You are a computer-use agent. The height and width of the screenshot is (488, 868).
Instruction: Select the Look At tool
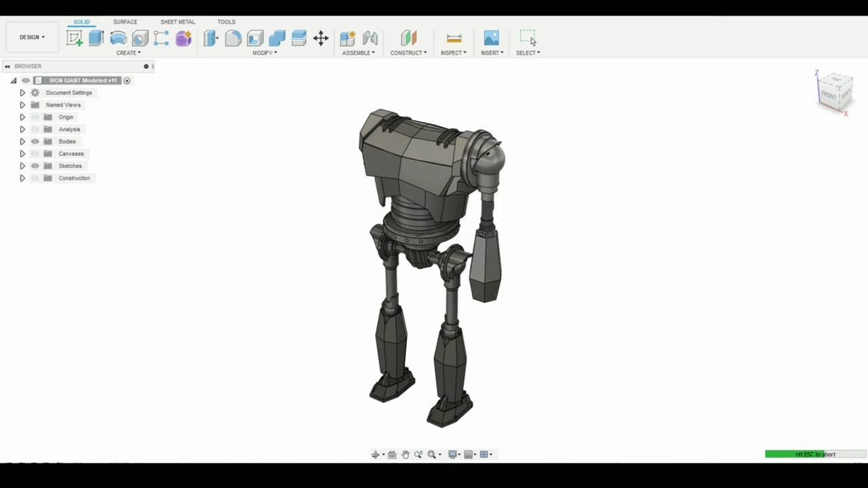[392, 455]
